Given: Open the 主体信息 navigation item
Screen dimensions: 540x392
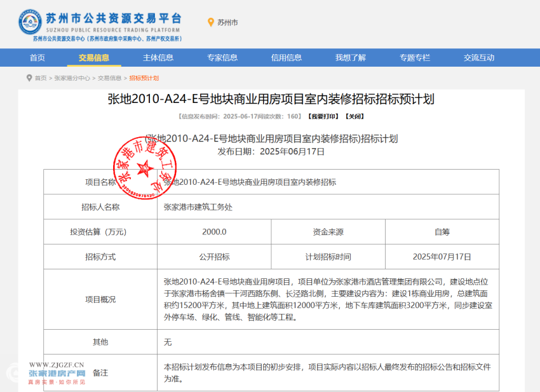Looking at the screenshot, I should pyautogui.click(x=158, y=58).
